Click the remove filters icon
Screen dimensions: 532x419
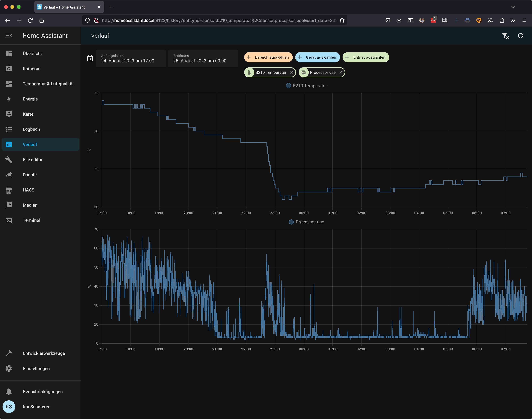coord(505,36)
